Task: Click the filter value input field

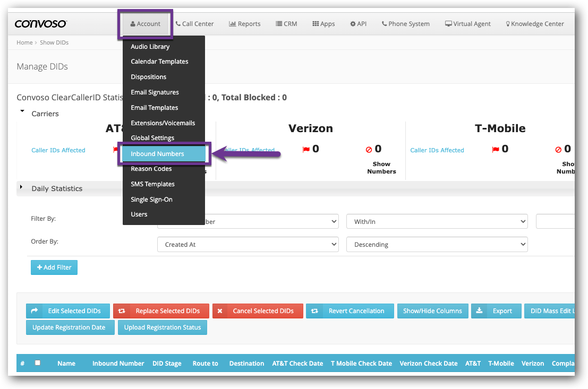Action: tap(556, 221)
